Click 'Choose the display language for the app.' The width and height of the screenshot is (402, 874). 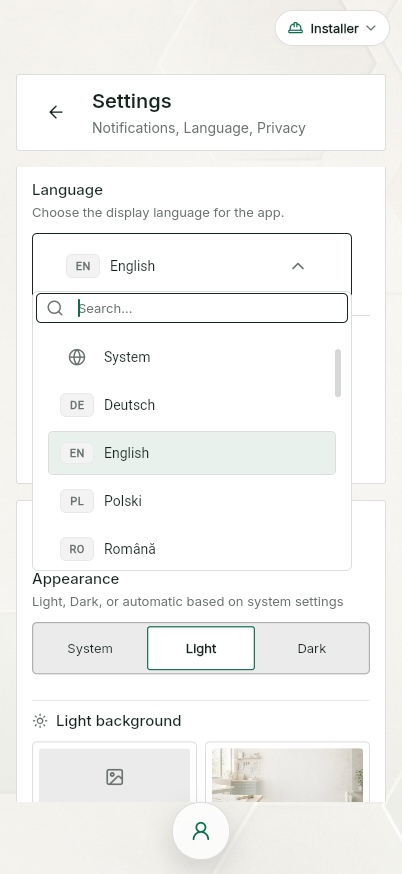(158, 213)
